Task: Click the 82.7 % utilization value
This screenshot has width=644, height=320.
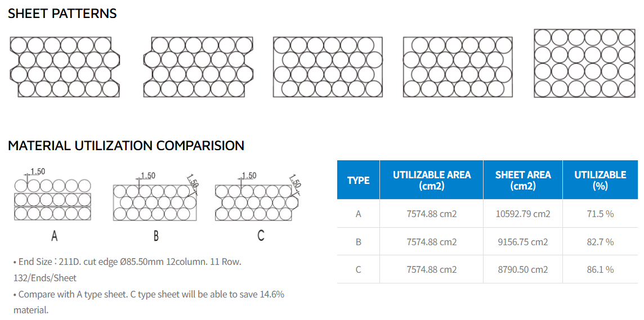Action: coord(600,242)
